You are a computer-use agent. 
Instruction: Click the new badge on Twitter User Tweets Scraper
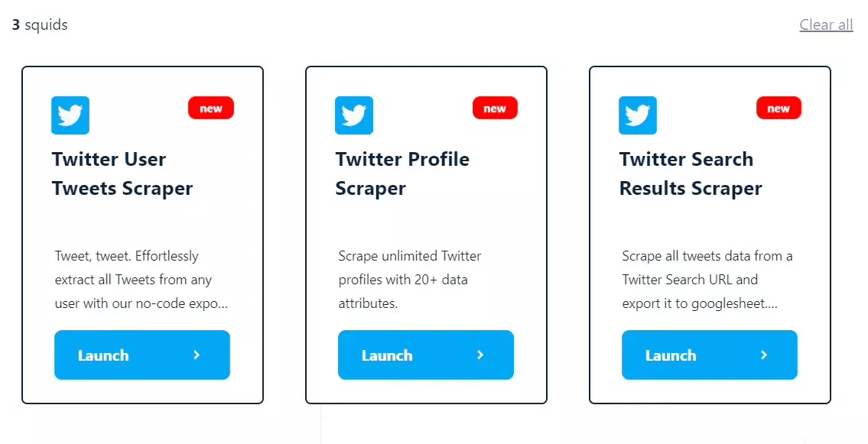click(211, 109)
